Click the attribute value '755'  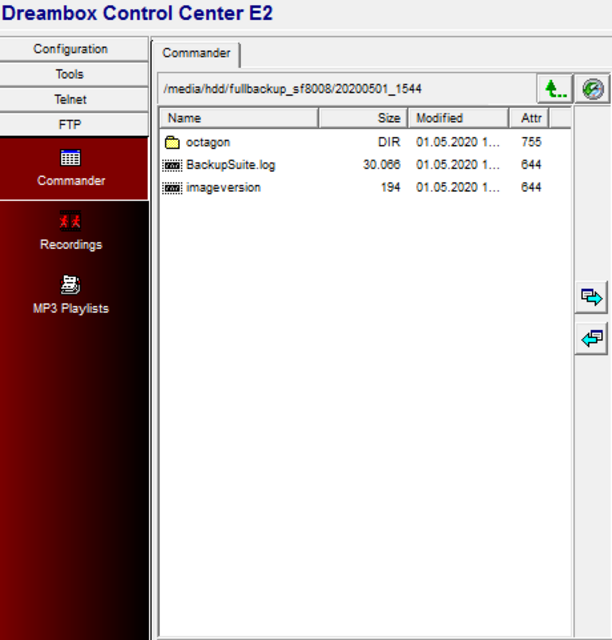pos(531,142)
